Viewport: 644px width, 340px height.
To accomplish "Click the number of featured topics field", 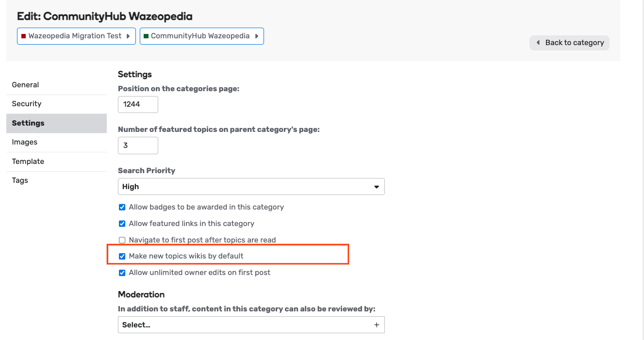I will 138,146.
